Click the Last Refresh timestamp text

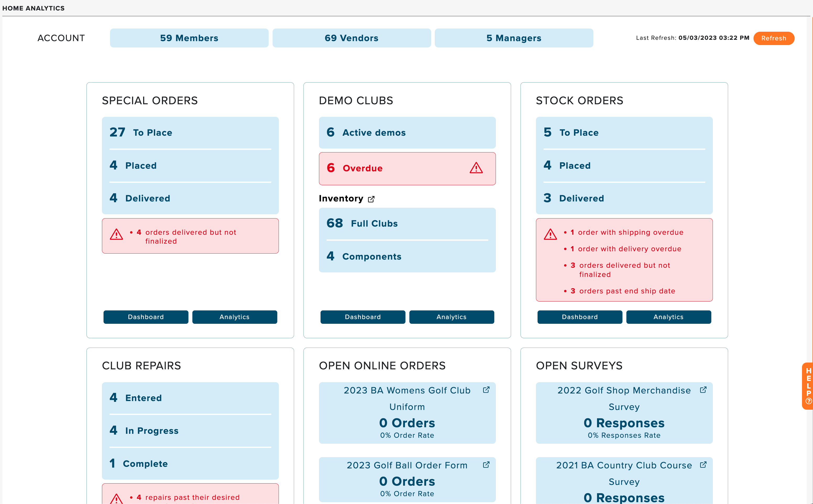pyautogui.click(x=692, y=38)
